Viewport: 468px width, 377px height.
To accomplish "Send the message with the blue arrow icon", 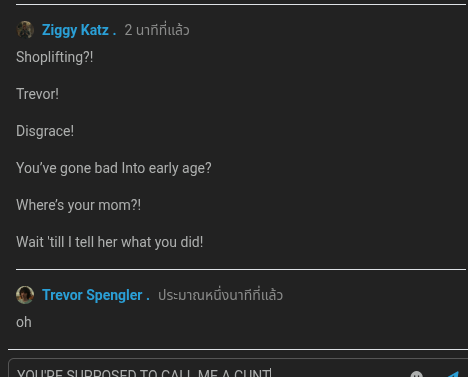I will point(454,375).
